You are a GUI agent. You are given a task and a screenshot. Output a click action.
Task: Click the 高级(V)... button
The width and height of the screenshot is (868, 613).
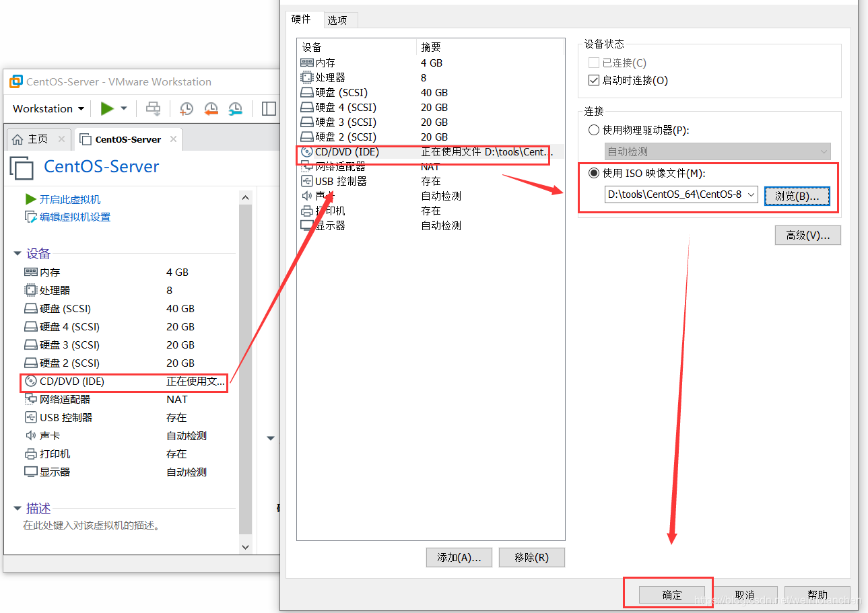[x=808, y=235]
